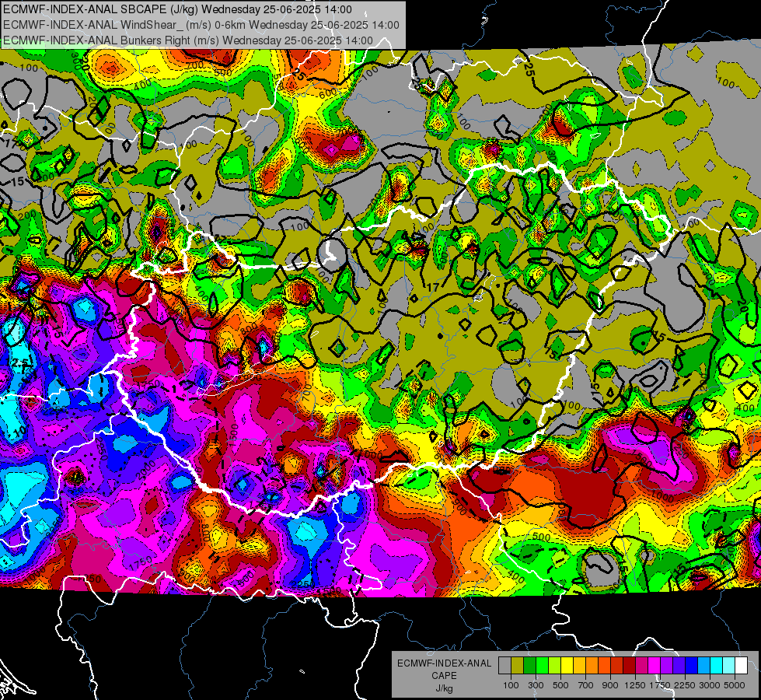The width and height of the screenshot is (761, 700).
Task: Select the cyan legend swatch
Action: (717, 666)
